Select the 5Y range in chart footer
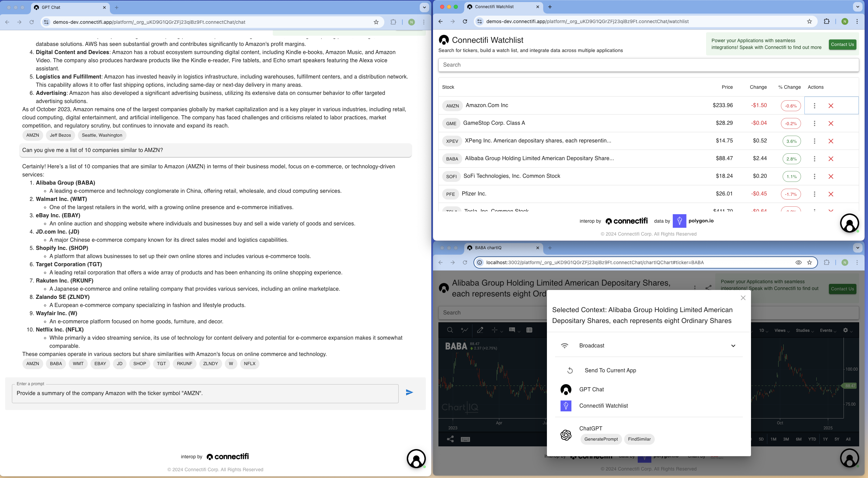 click(837, 439)
